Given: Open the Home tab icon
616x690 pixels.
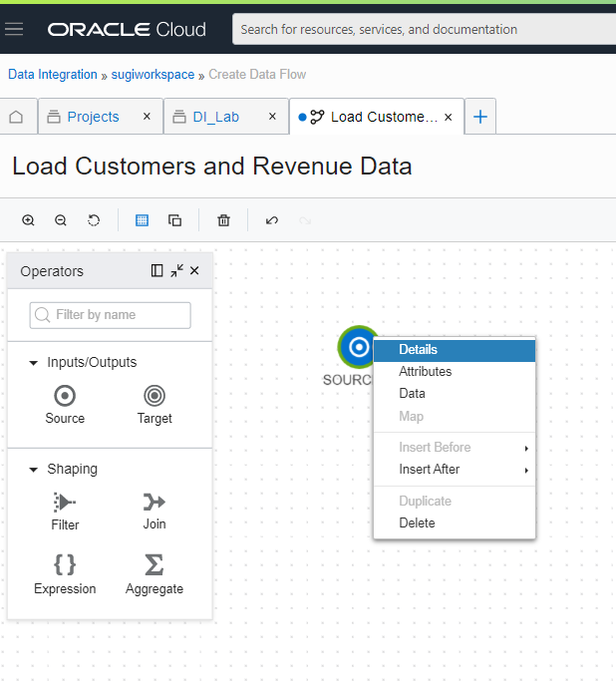Looking at the screenshot, I should (x=16, y=117).
